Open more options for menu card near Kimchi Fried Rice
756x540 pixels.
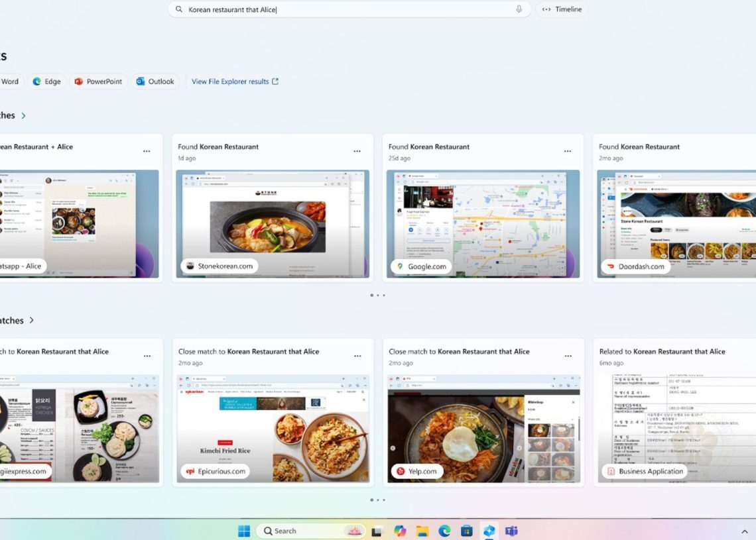tap(147, 356)
